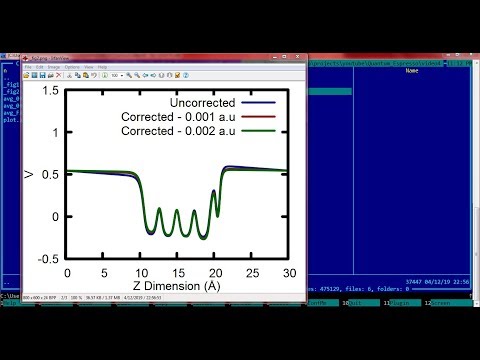Viewport: 480px width, 360px height.
Task: Open the Edit menu in IrfanView
Action: pyautogui.click(x=40, y=67)
